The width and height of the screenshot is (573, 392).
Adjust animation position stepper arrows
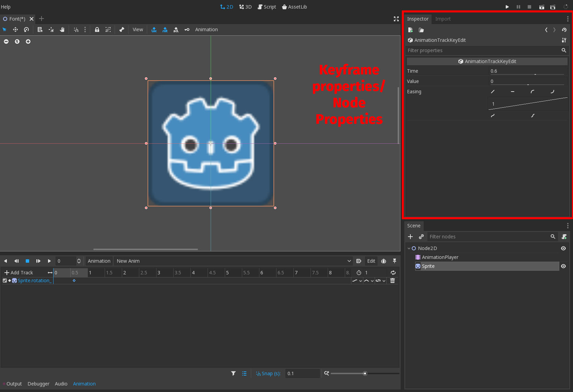(79, 261)
